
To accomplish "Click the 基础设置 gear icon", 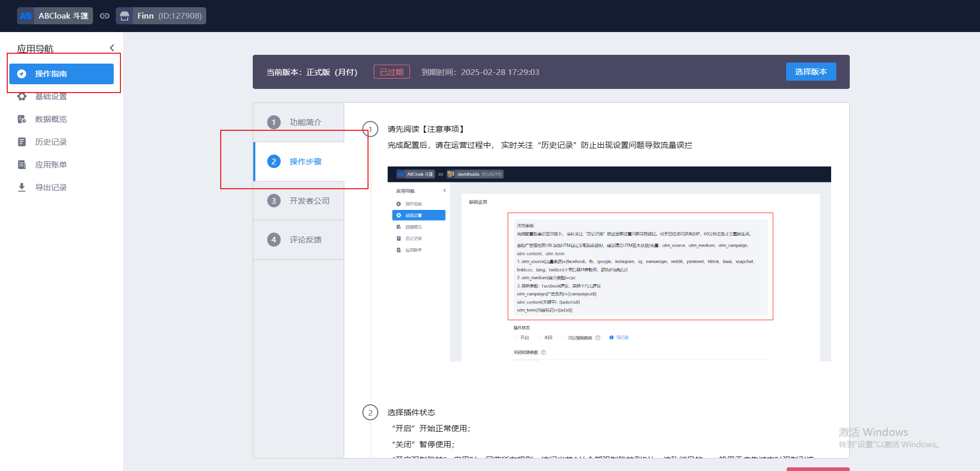I will (22, 97).
